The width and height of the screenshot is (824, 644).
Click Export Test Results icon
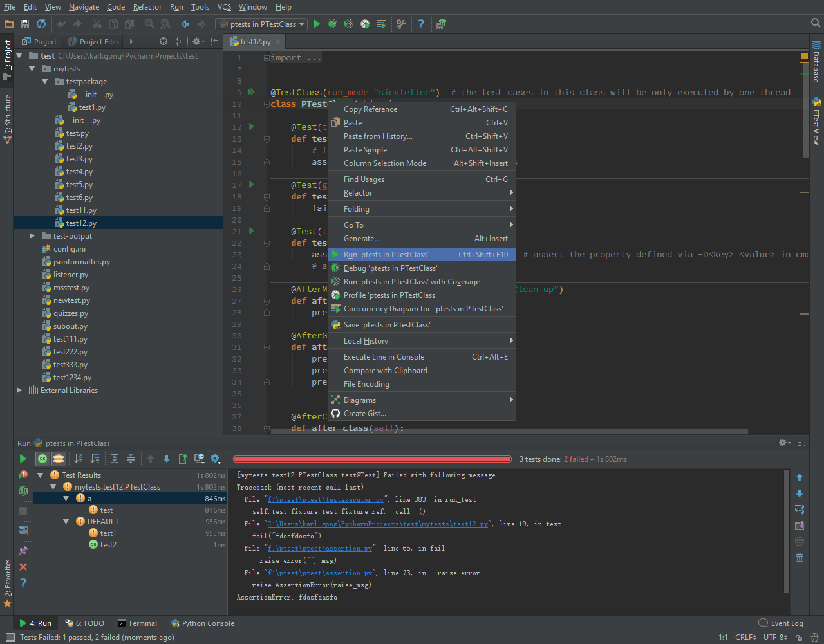click(x=183, y=459)
